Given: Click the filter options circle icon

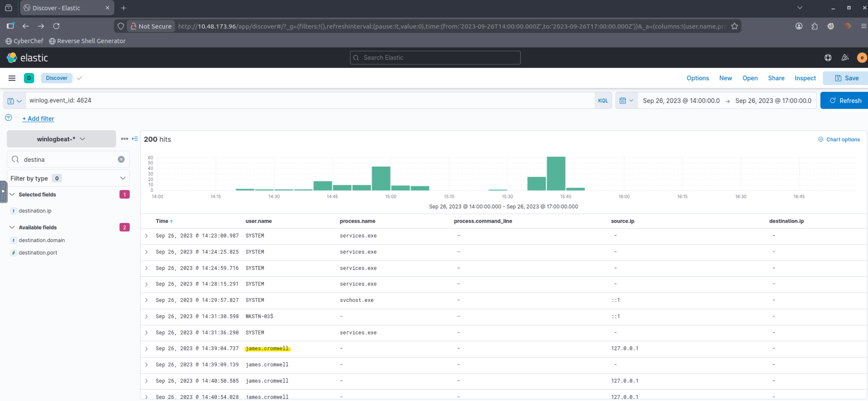Looking at the screenshot, I should (x=9, y=118).
